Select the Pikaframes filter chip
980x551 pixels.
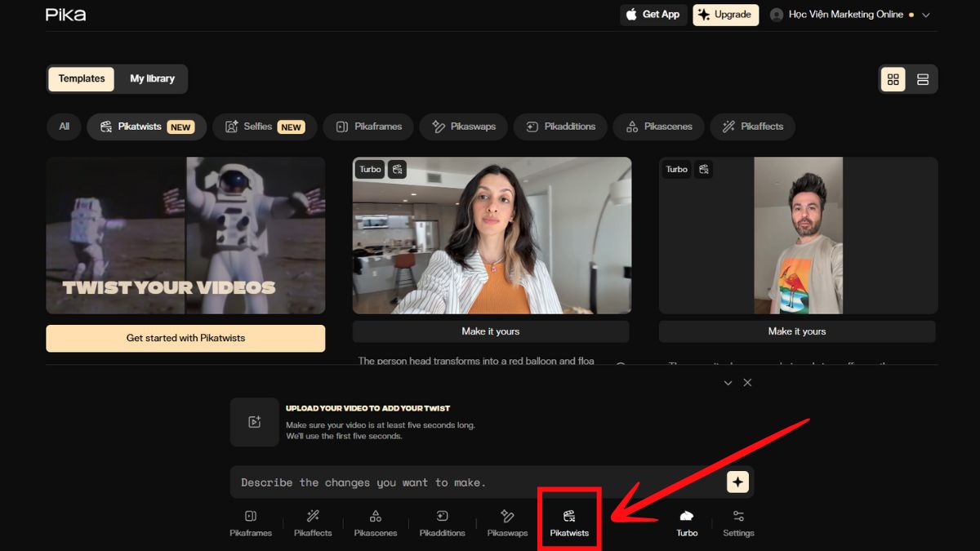click(368, 127)
